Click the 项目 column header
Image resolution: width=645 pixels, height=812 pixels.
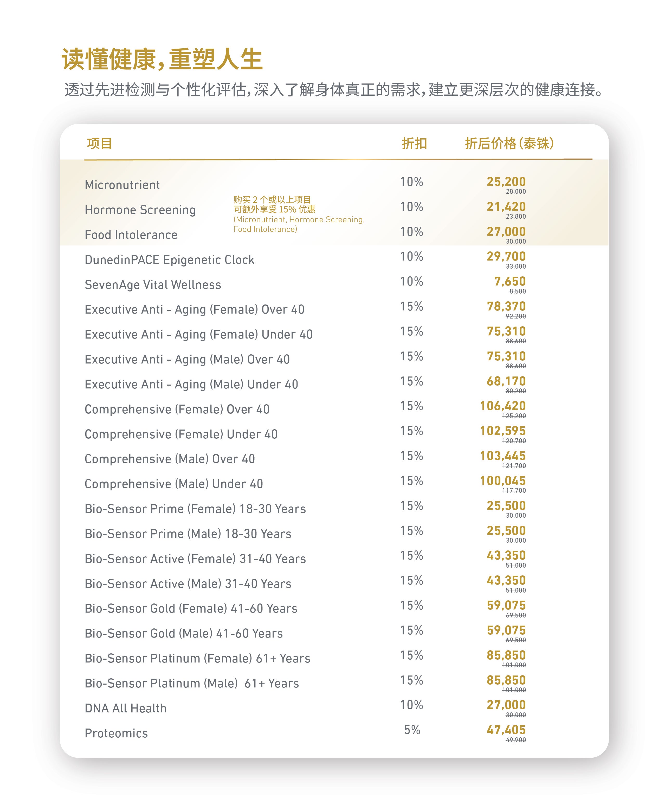tap(99, 144)
